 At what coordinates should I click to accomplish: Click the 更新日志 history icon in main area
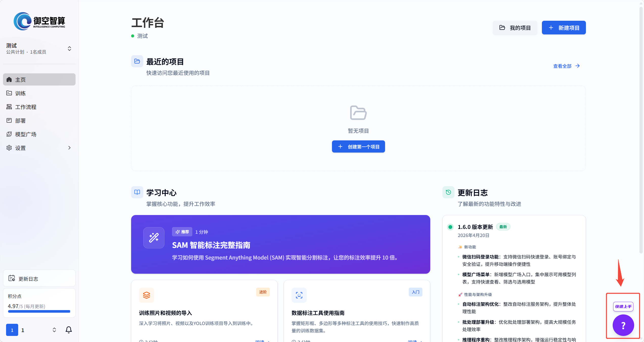coord(448,192)
